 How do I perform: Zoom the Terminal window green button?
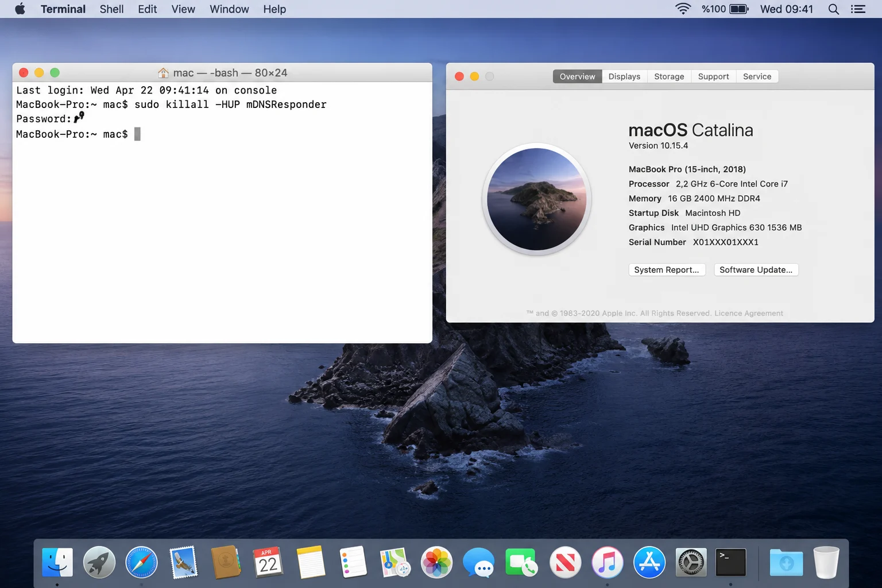pos(55,72)
